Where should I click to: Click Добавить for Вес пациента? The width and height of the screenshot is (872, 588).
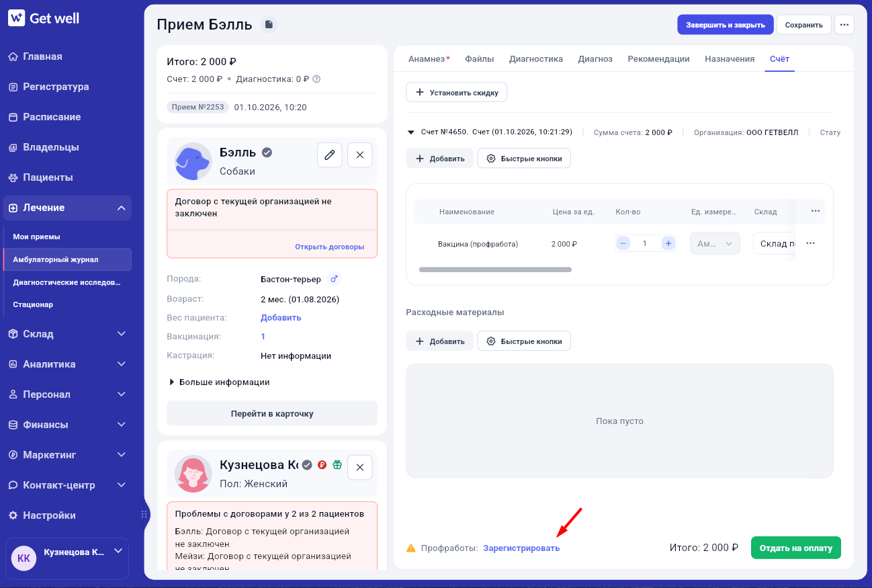click(x=281, y=317)
